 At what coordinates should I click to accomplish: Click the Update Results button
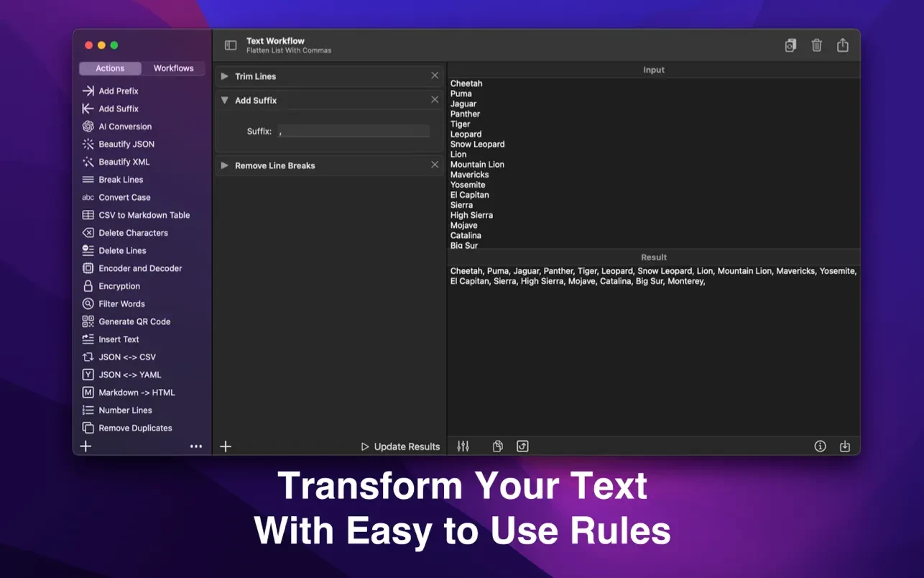400,446
